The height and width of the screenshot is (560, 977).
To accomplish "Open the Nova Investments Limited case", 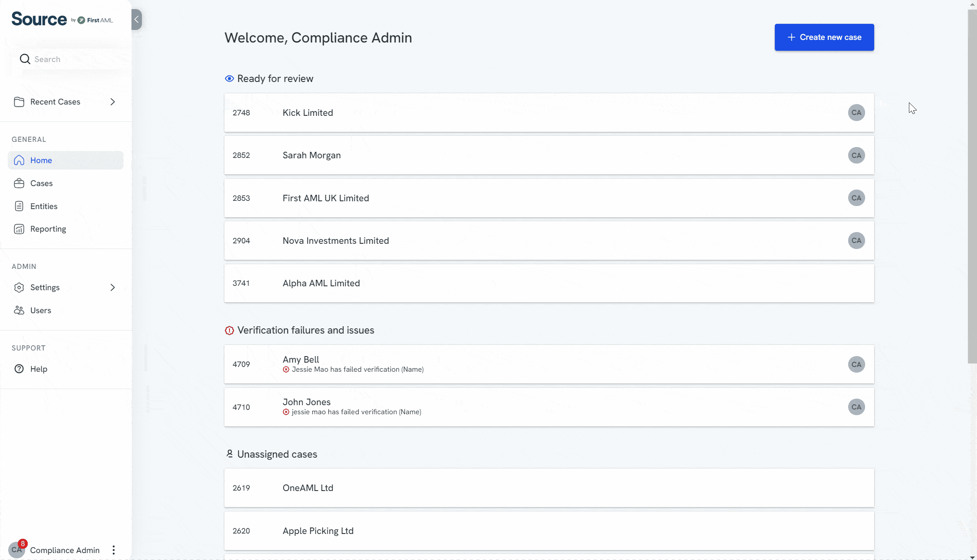I will click(x=336, y=241).
